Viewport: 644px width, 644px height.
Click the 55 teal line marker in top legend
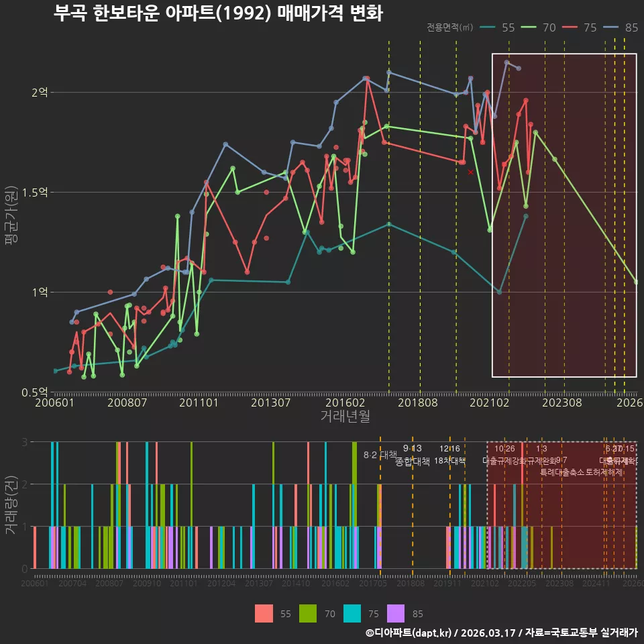click(x=487, y=28)
